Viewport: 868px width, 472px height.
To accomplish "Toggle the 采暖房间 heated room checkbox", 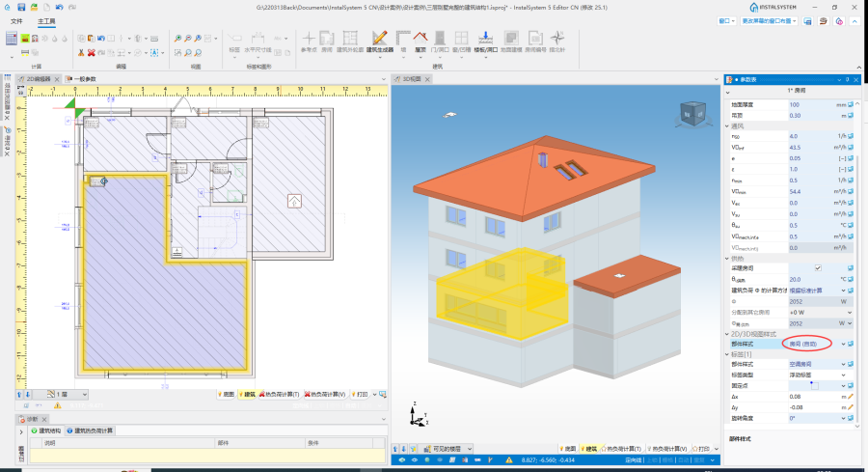I will pyautogui.click(x=818, y=268).
